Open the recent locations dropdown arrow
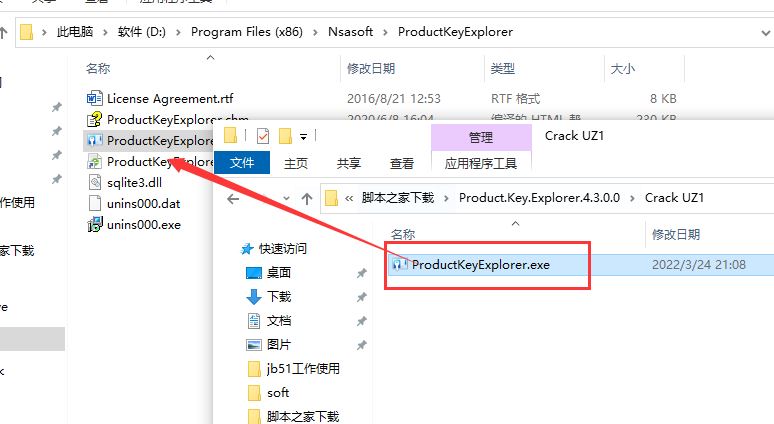Screen dimensions: 774x424 click(286, 198)
